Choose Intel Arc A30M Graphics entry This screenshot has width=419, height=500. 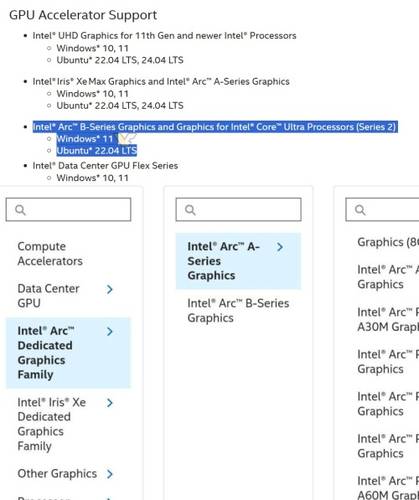pyautogui.click(x=388, y=319)
